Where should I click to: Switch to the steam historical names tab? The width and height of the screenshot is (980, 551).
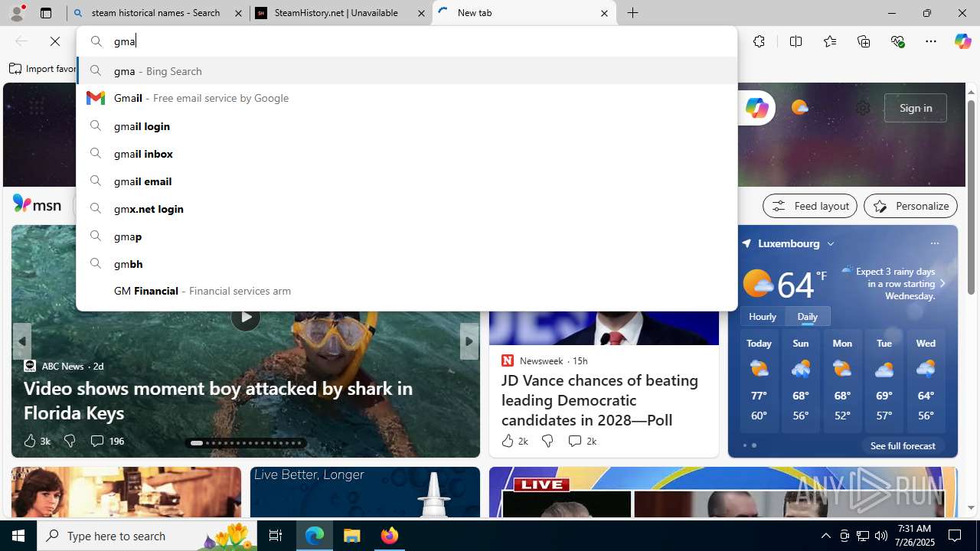click(x=158, y=13)
